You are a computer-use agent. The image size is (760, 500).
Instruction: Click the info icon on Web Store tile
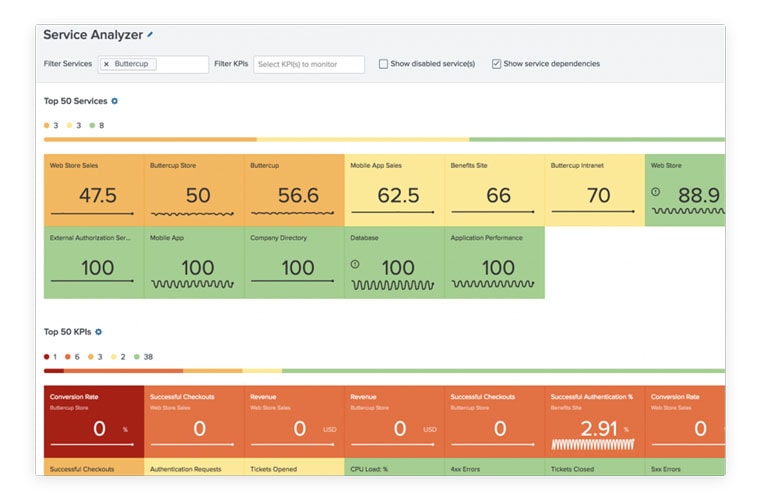656,191
